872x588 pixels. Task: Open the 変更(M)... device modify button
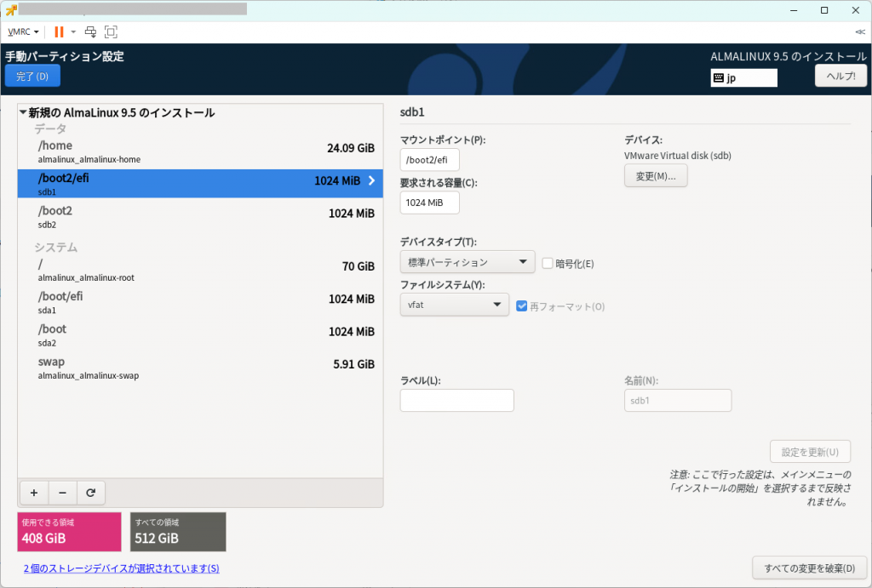656,175
